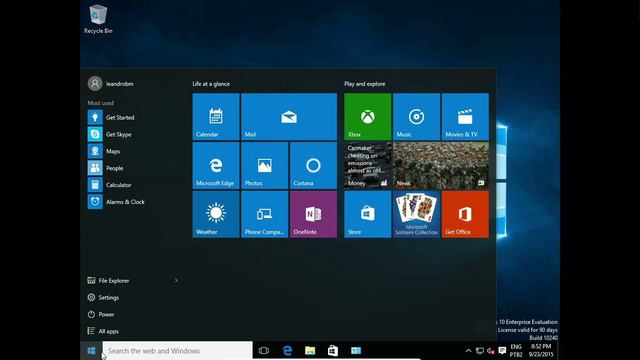640x360 pixels.
Task: Open the Store tile
Action: pos(368,214)
